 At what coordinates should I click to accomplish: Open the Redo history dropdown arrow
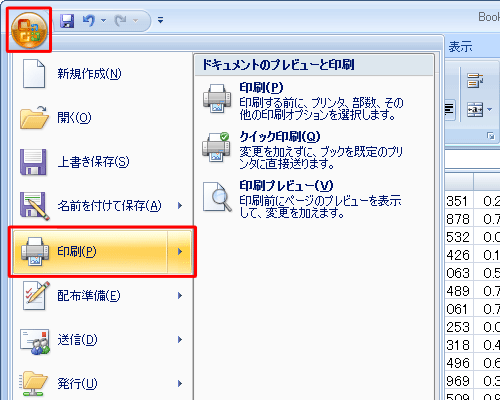[135, 21]
